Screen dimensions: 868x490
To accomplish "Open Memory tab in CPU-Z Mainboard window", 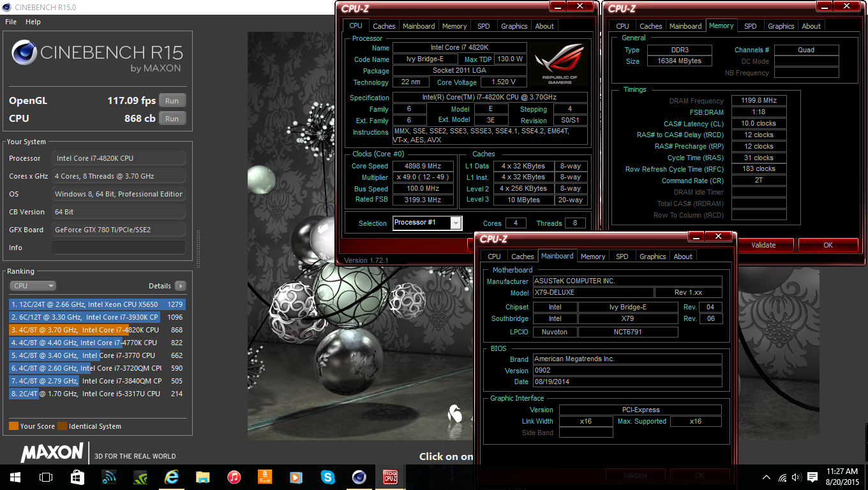I will click(593, 256).
